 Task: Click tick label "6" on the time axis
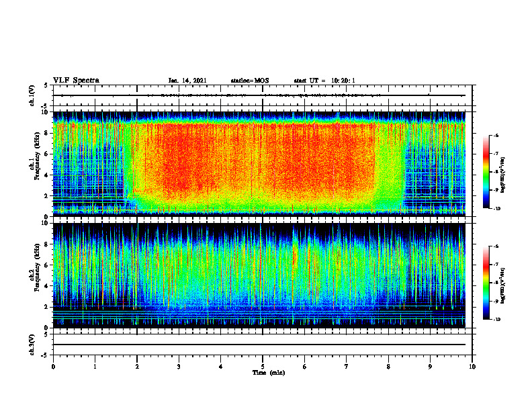tap(305, 367)
